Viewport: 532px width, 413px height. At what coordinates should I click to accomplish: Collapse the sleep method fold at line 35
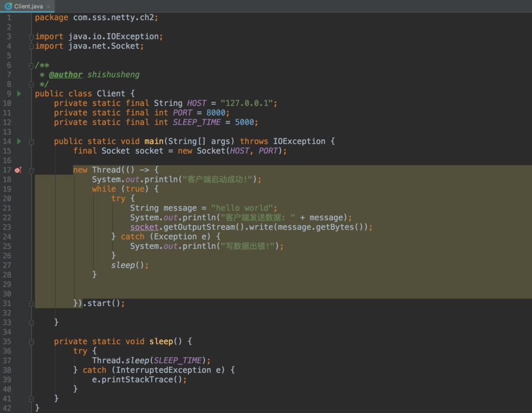pos(31,342)
